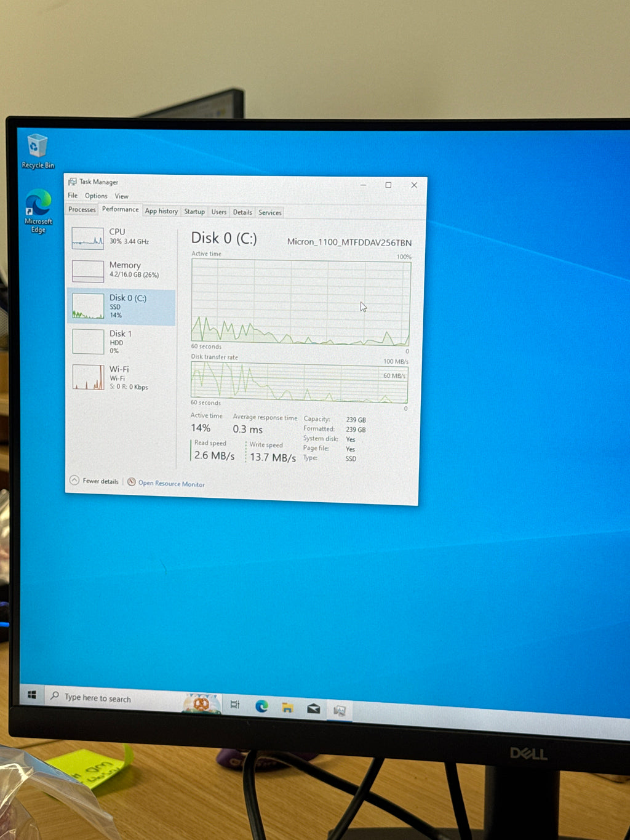The image size is (630, 840).
Task: Click the Micron_1100_MTFDDAV256TBN model name
Action: (349, 242)
